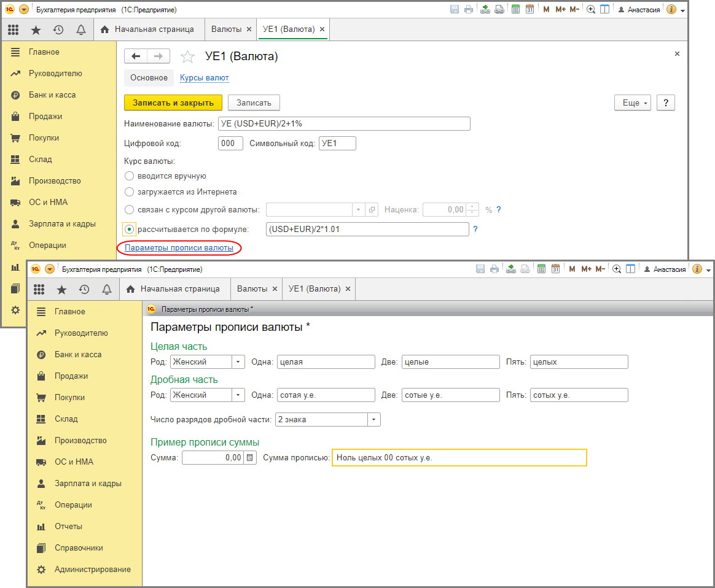Open the selection icon next to the linked currency field
Image resolution: width=715 pixels, height=588 pixels.
[x=372, y=210]
